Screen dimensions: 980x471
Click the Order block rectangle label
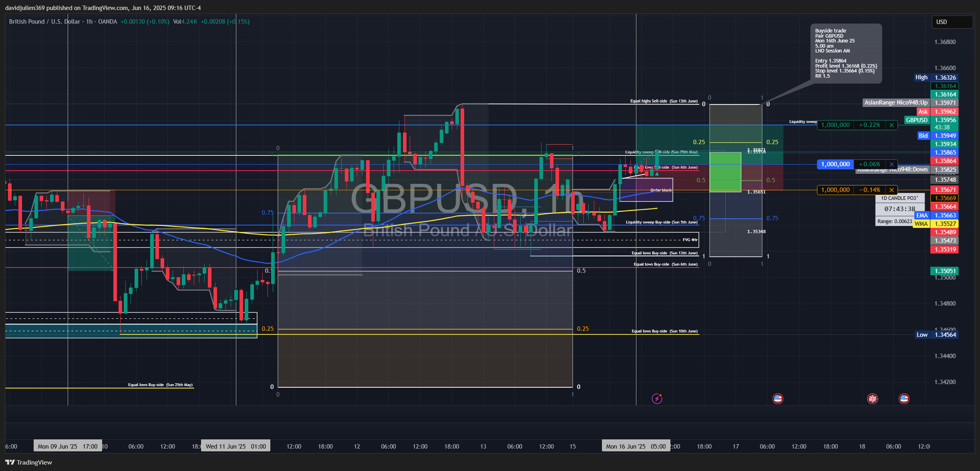point(661,190)
